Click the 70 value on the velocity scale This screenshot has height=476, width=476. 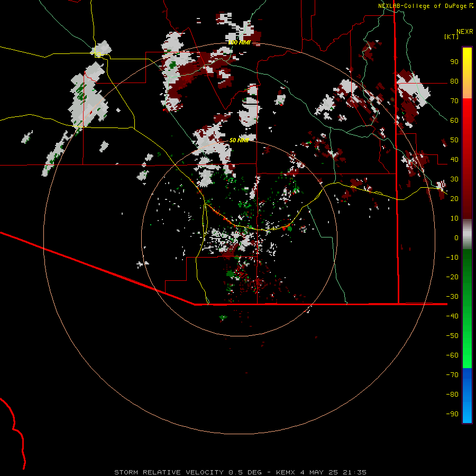(454, 101)
